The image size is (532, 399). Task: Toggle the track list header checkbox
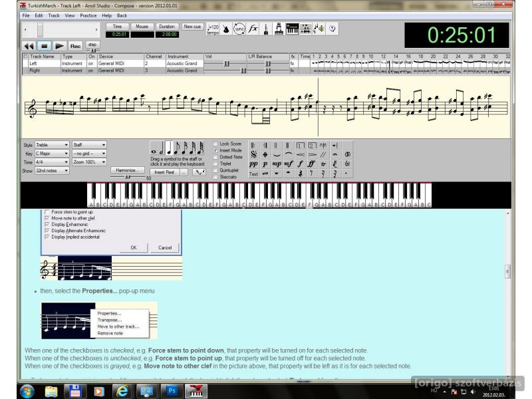click(25, 57)
